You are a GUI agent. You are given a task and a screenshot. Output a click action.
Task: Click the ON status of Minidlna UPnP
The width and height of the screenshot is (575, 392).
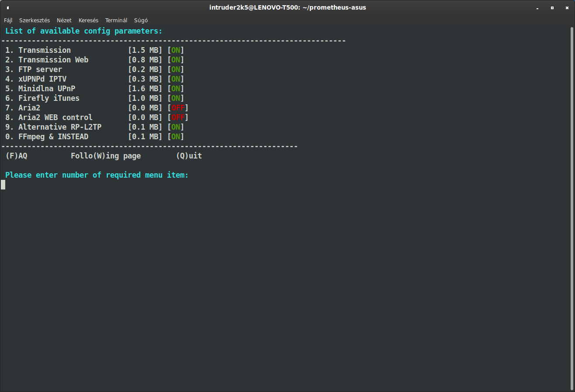tap(176, 89)
